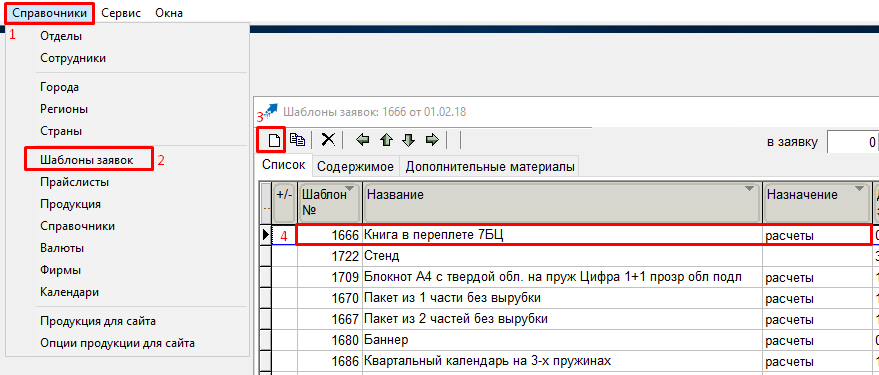Click расчеты cell in Баннер row
879x375 pixels.
(x=817, y=340)
